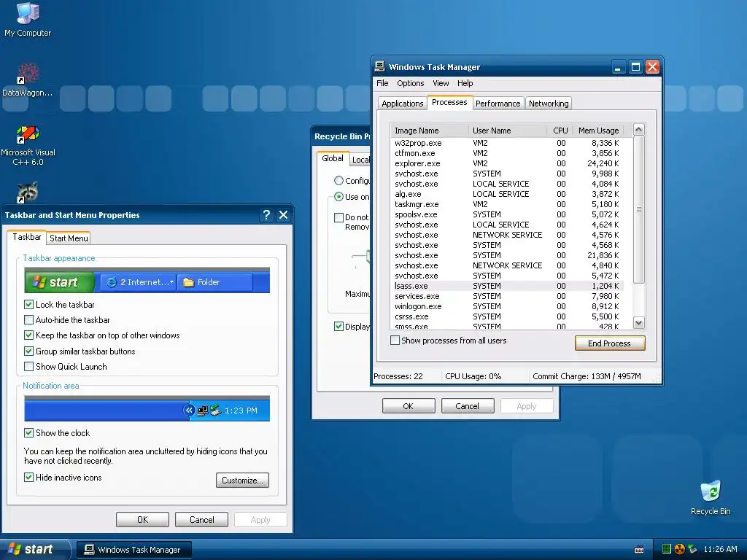Select the winlogon.exe process row

[507, 307]
